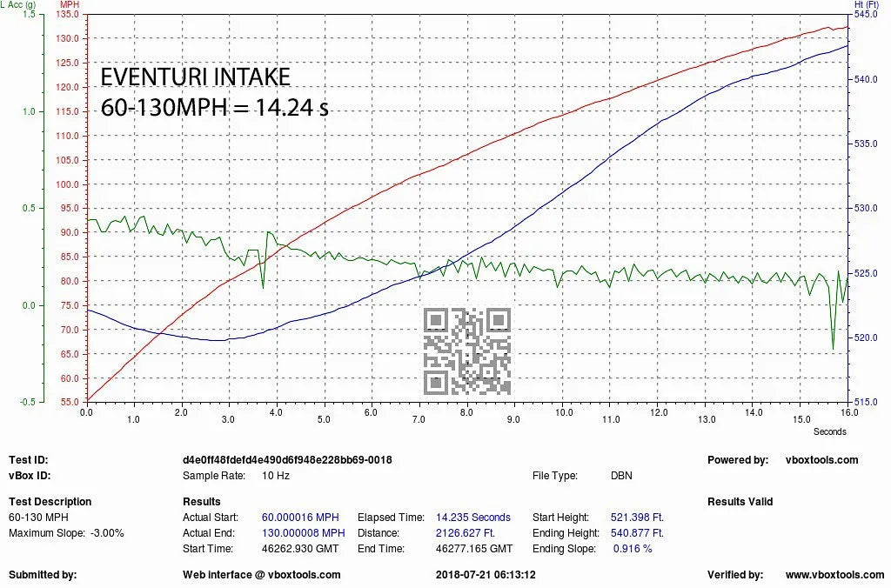This screenshot has width=891, height=588.
Task: Click the 521.398 Ft. start height value
Action: coord(637,518)
